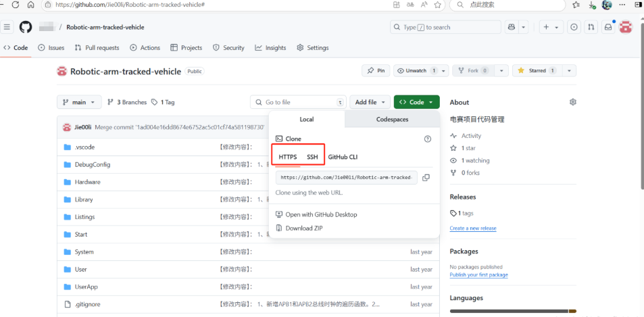Viewport: 644px width, 317px height.
Task: Open the Actions tab
Action: pos(145,47)
